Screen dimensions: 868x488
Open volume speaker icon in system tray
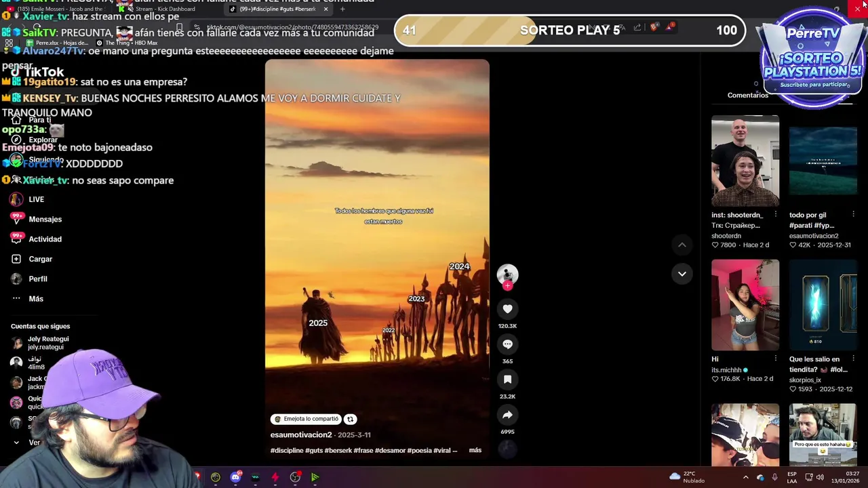pos(820,477)
